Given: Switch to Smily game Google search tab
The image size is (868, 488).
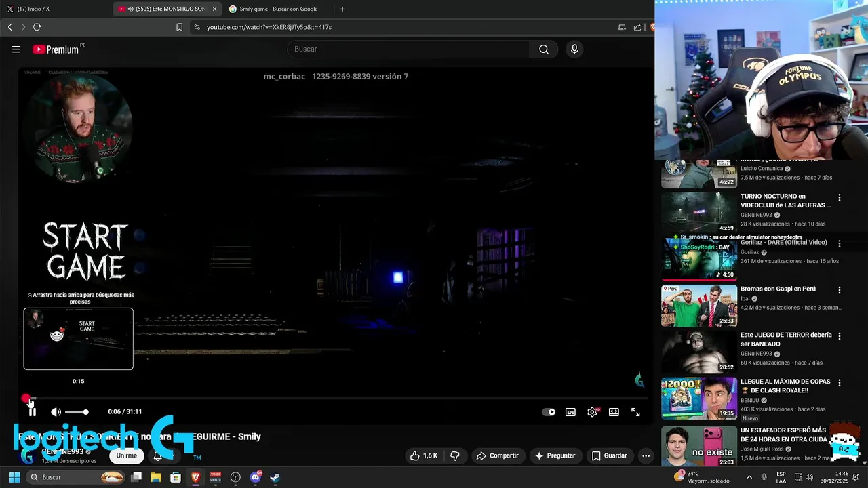Looking at the screenshot, I should coord(278,9).
